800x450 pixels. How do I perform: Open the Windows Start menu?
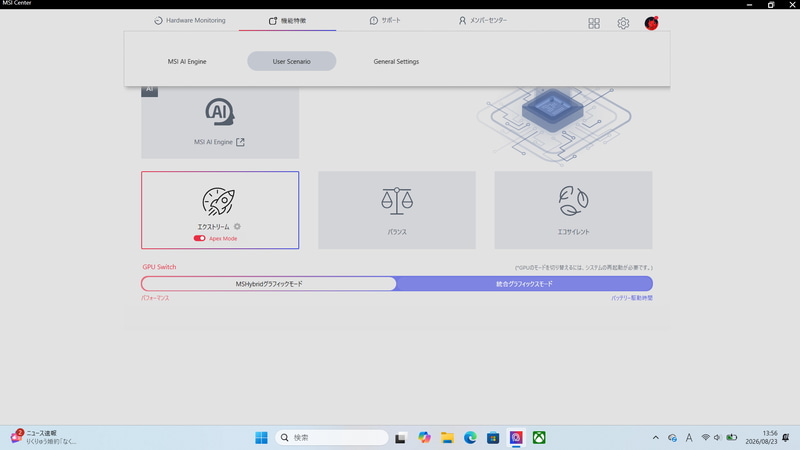[x=261, y=438]
